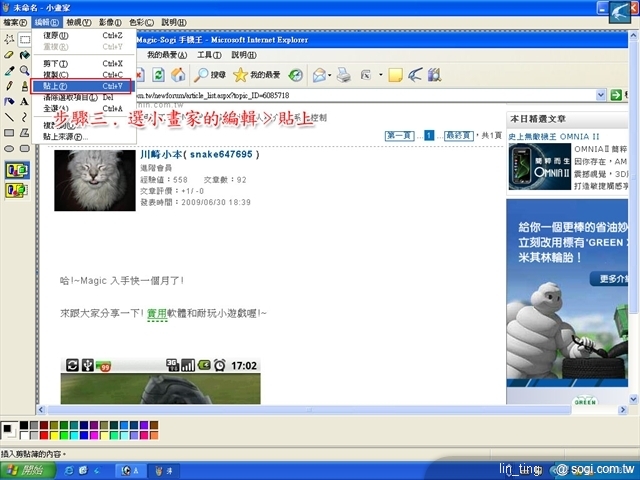This screenshot has width=640, height=480.
Task: Select the Free-Form Select tool
Action: coord(9,40)
